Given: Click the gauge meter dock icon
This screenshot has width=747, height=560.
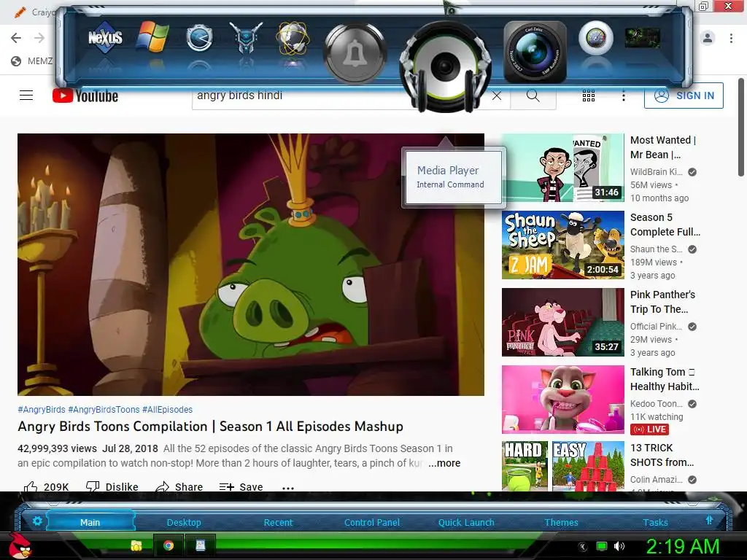Looking at the screenshot, I should click(x=595, y=38).
